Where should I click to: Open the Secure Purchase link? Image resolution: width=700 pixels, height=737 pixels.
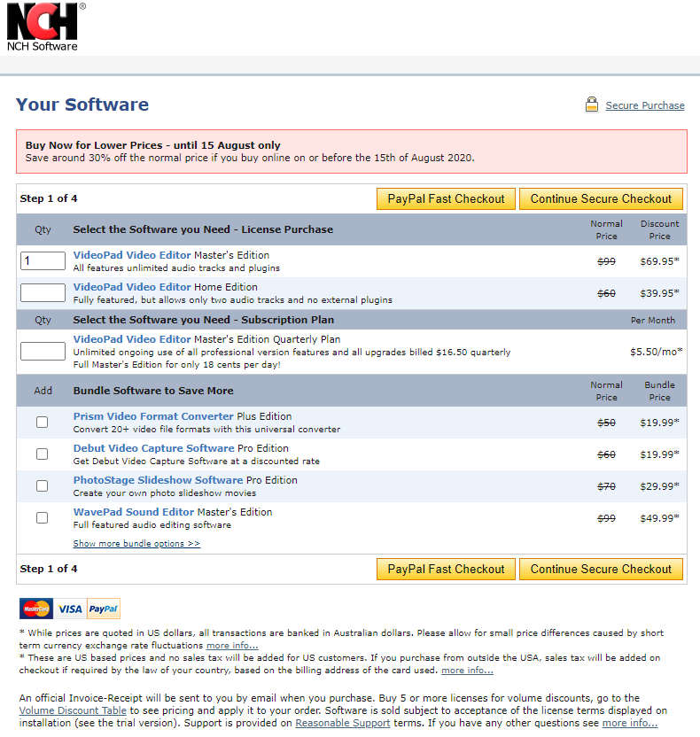tap(644, 105)
